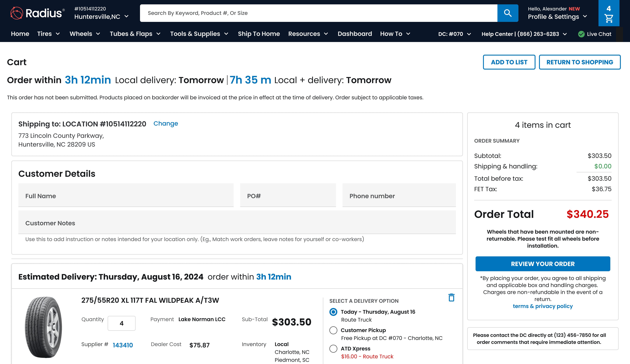Focus the Full Name input field
The image size is (630, 364).
[126, 195]
